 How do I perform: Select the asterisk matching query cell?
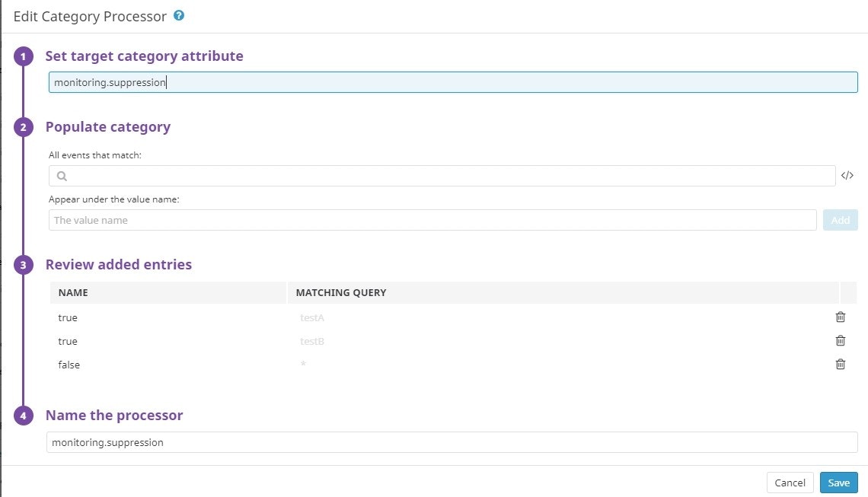[303, 364]
